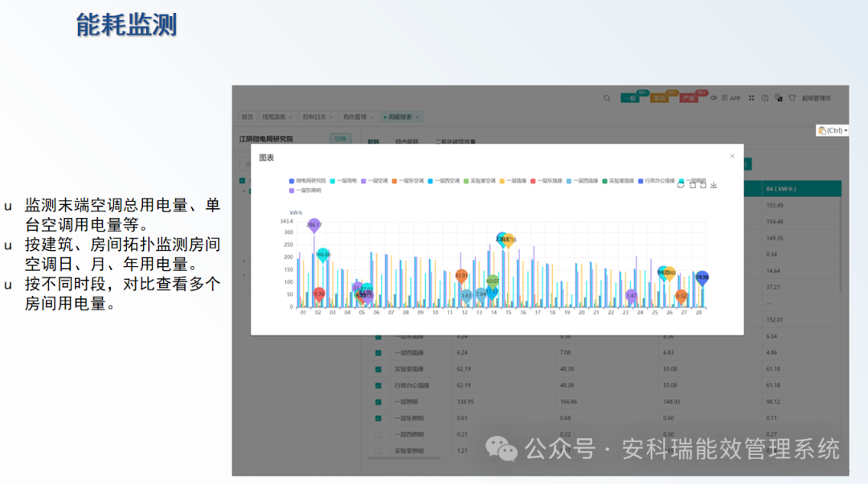Open the (Ctrl) paste options dropdown

coord(833,130)
